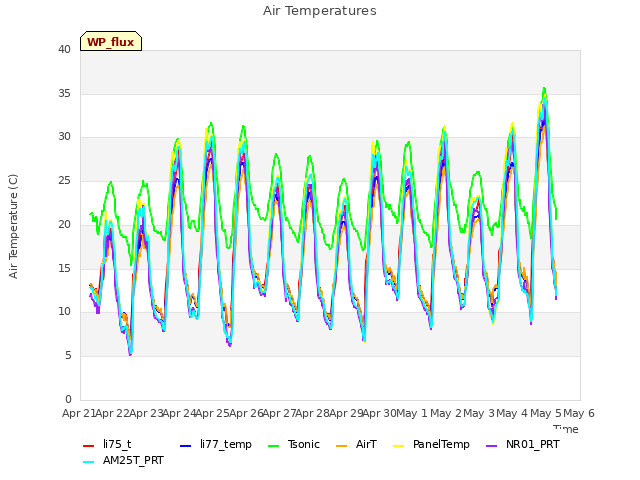Click the 35 y-axis tick label
This screenshot has width=640, height=480.
64,93
